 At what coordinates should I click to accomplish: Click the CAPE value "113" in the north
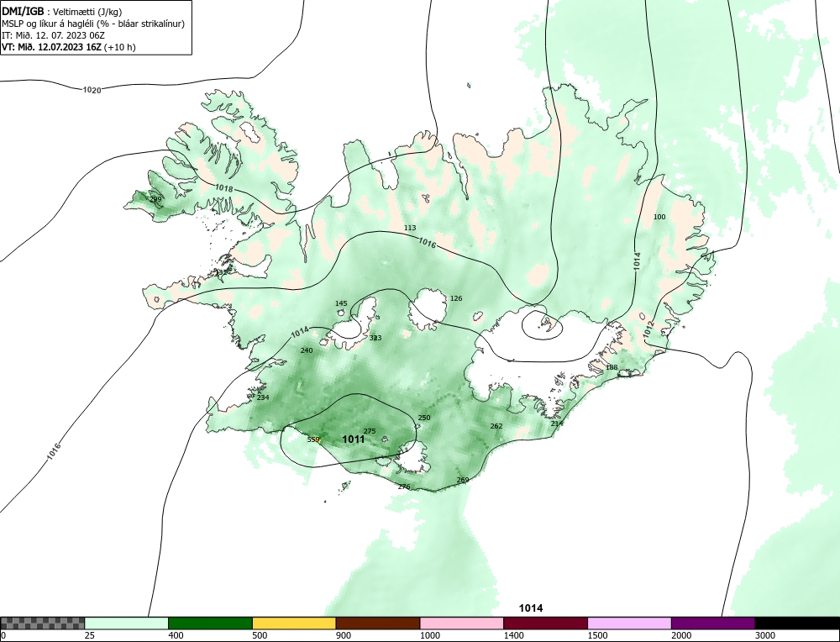click(x=410, y=228)
